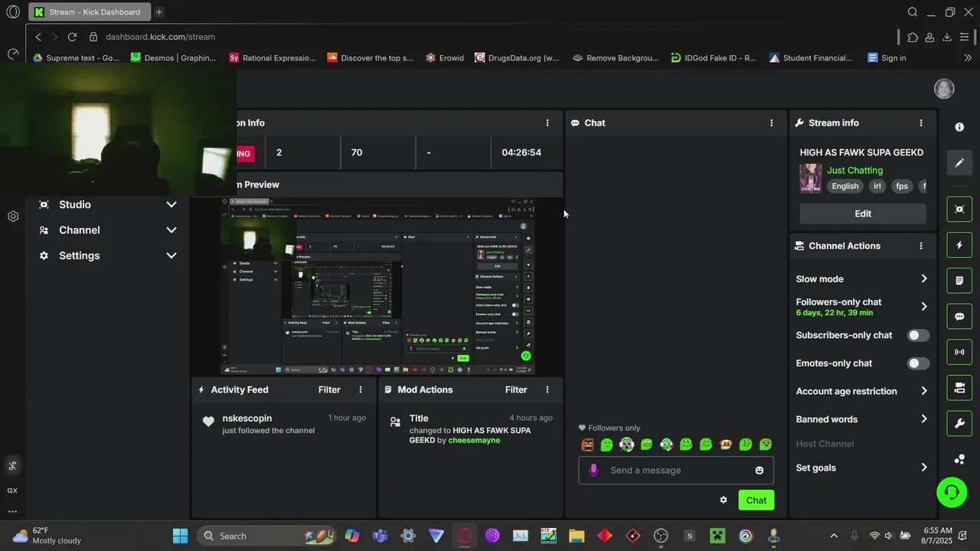
Task: Click the 04:26:54 stream duration
Action: pos(521,152)
